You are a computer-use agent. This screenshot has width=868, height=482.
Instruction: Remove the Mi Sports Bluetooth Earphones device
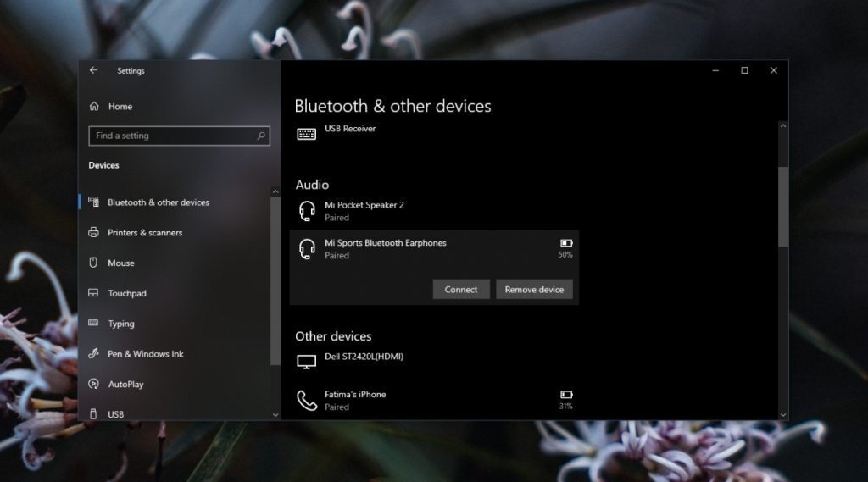(x=534, y=290)
